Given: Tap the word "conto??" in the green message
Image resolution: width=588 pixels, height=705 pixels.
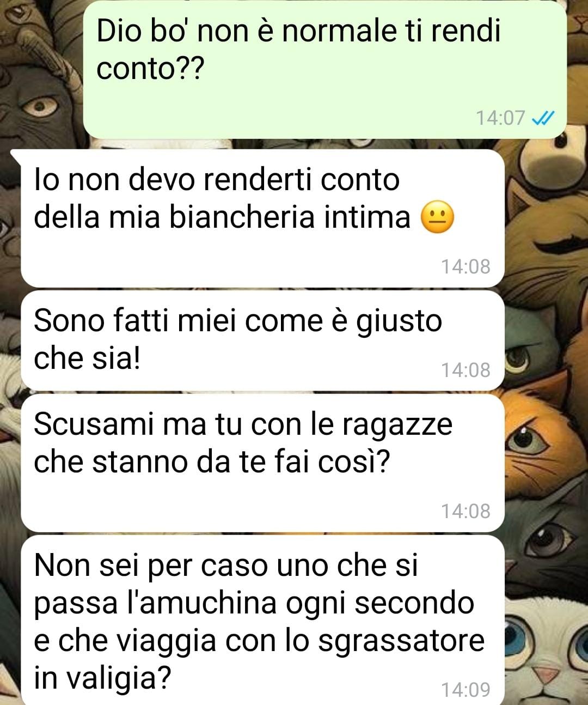Looking at the screenshot, I should 149,69.
